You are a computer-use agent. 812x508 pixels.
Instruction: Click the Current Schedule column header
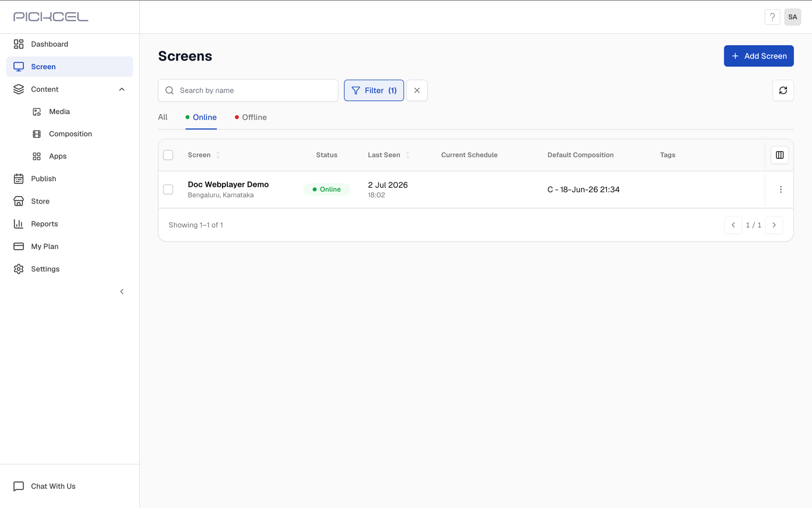tap(469, 155)
